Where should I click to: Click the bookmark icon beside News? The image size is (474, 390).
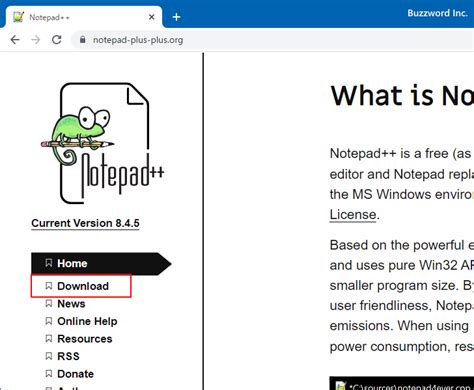point(49,303)
